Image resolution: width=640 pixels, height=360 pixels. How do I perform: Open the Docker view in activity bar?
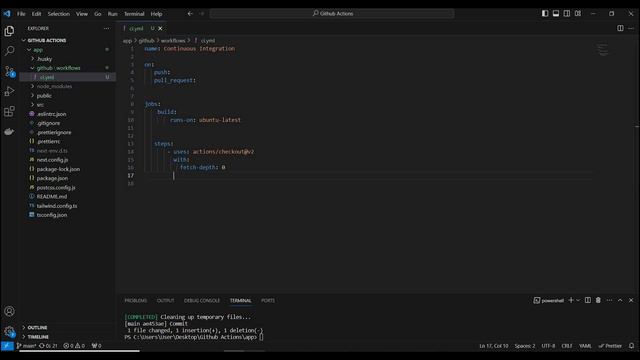9,131
